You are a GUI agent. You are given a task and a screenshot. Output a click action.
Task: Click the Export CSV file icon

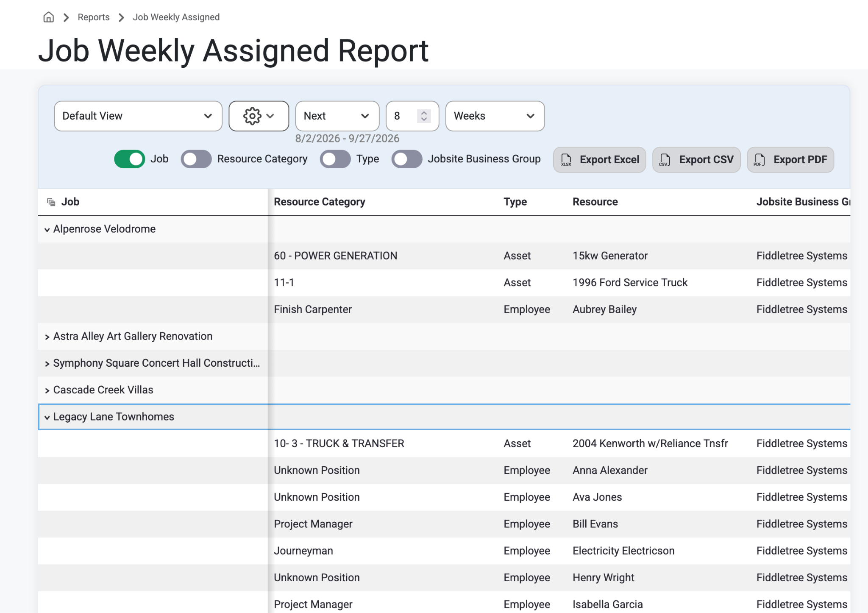(x=665, y=160)
